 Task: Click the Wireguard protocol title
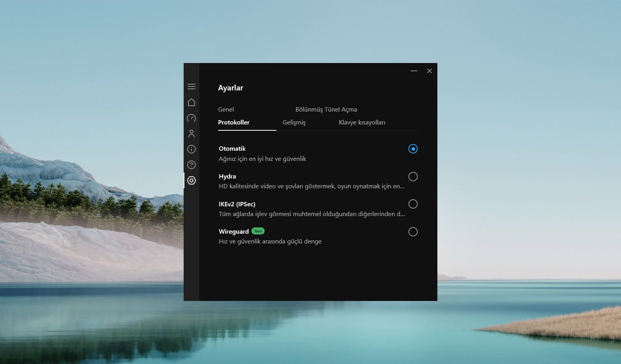click(234, 232)
